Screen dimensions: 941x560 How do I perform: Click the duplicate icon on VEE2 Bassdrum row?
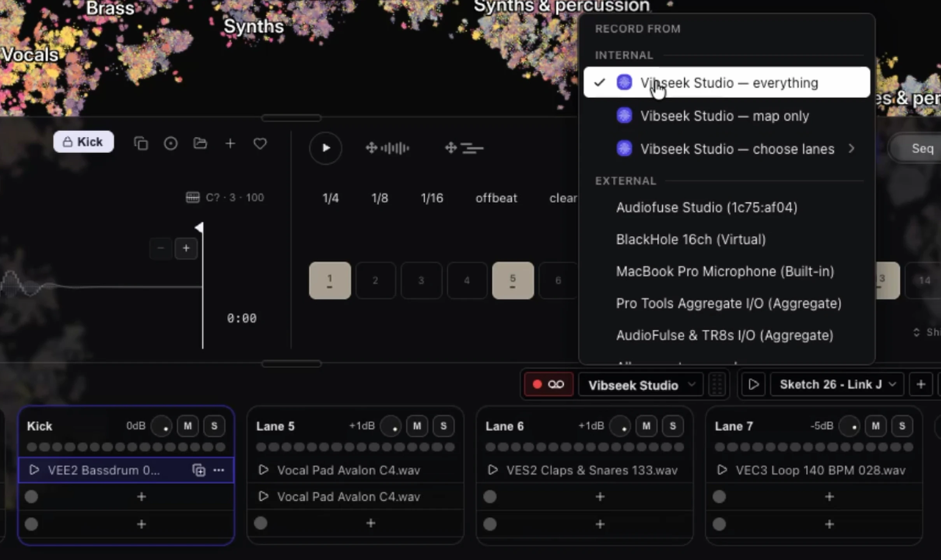point(199,470)
